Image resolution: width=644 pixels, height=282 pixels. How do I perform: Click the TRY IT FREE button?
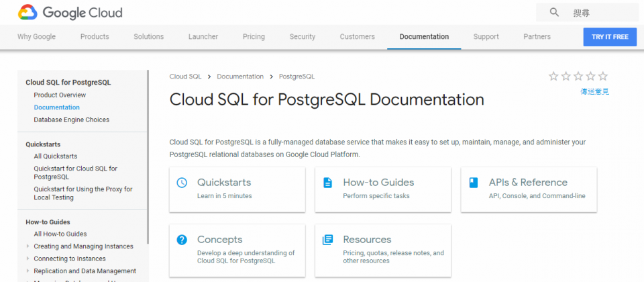[610, 37]
